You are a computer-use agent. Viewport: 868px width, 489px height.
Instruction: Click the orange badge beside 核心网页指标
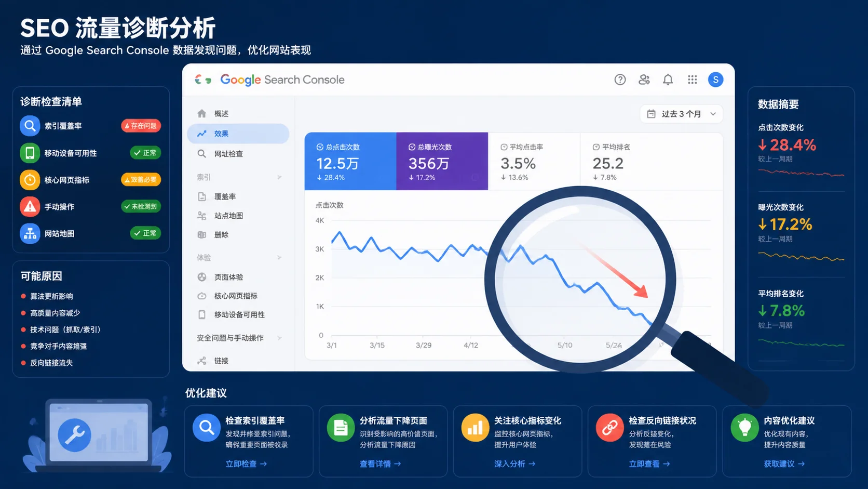click(x=141, y=180)
